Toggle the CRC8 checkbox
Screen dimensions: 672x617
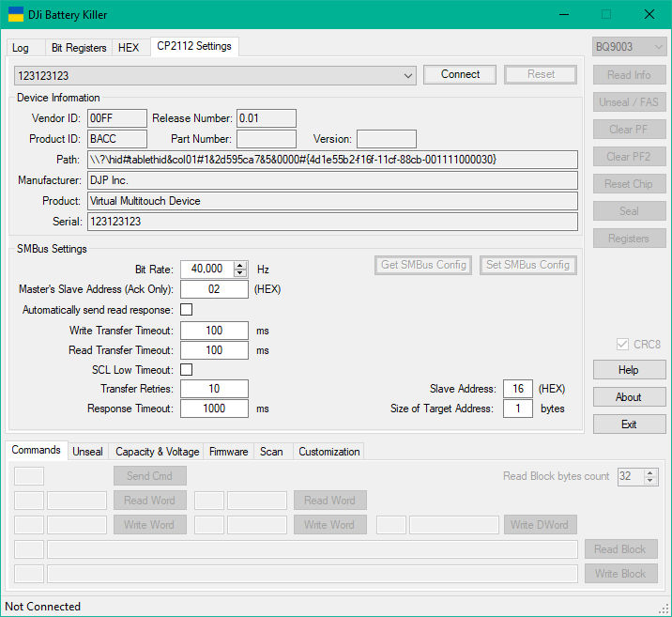620,345
